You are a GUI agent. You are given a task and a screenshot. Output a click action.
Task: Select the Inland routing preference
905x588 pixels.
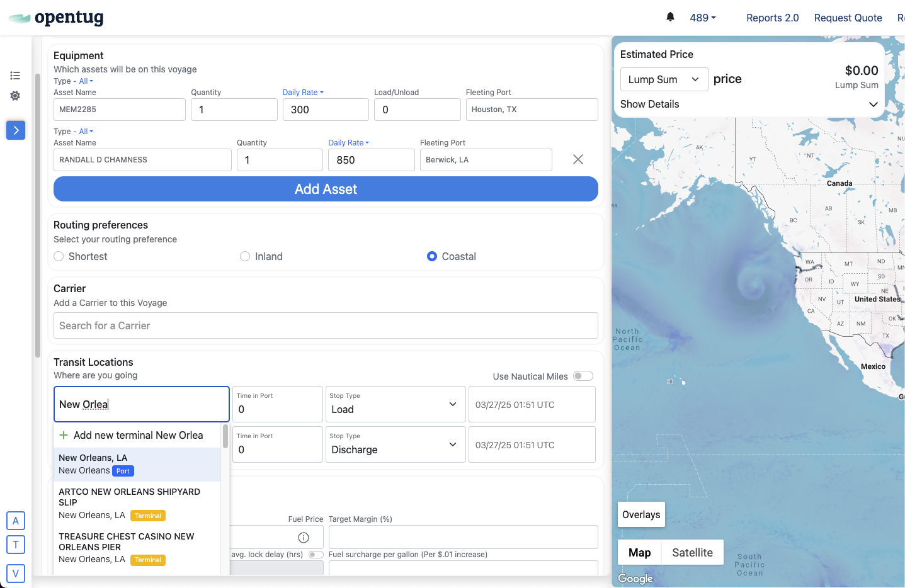[x=245, y=256]
